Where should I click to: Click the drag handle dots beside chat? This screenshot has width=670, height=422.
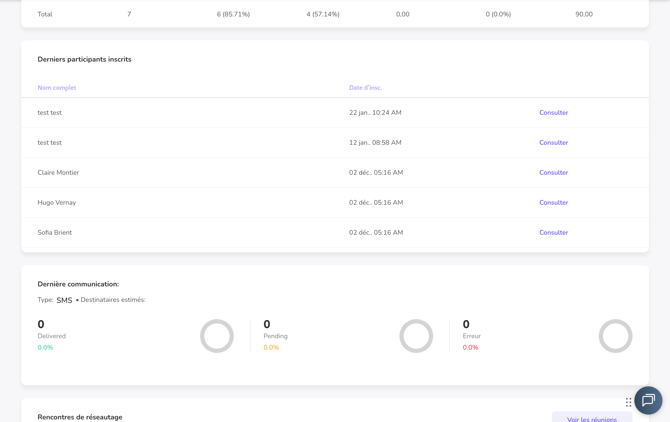(x=628, y=402)
